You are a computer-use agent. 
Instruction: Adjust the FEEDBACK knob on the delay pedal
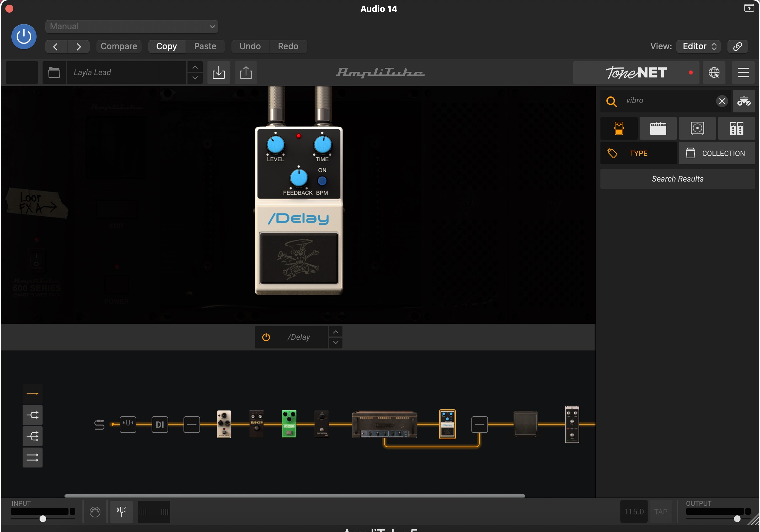[299, 179]
